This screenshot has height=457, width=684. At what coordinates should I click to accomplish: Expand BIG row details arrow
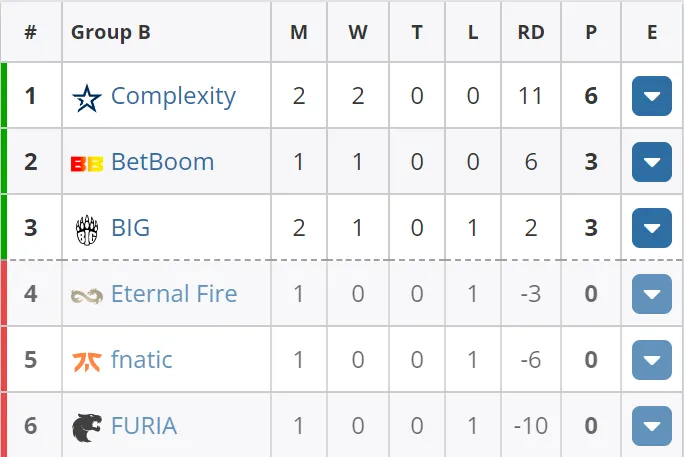[652, 228]
